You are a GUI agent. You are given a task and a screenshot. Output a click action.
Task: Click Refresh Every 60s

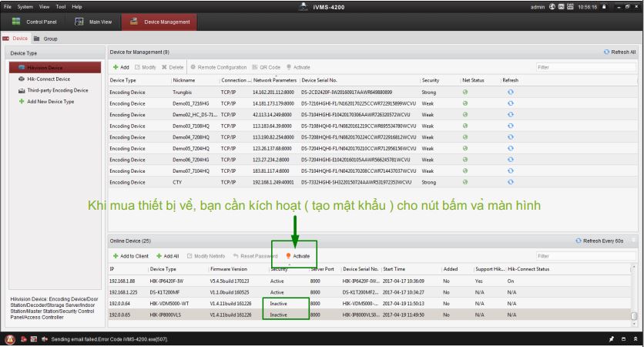(599, 241)
